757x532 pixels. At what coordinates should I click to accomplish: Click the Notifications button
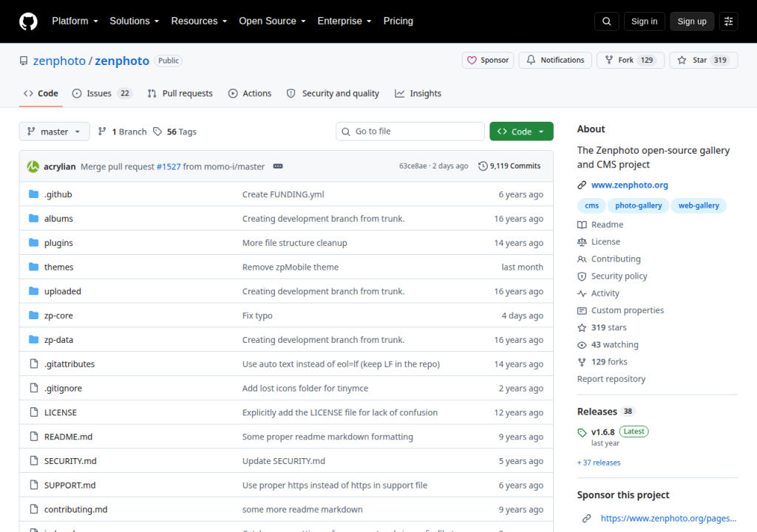[555, 61]
